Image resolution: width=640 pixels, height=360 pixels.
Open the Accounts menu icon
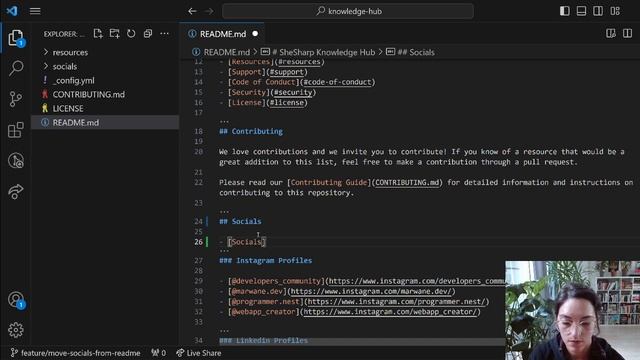tap(16, 300)
